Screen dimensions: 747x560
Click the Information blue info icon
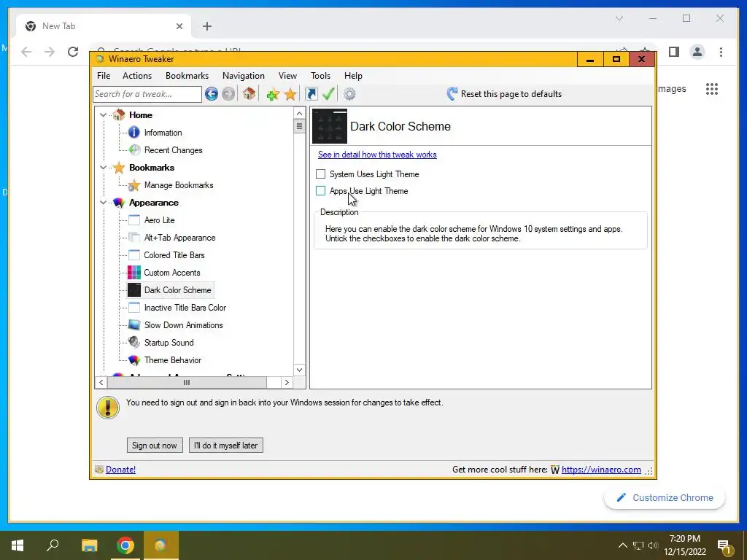tap(134, 133)
